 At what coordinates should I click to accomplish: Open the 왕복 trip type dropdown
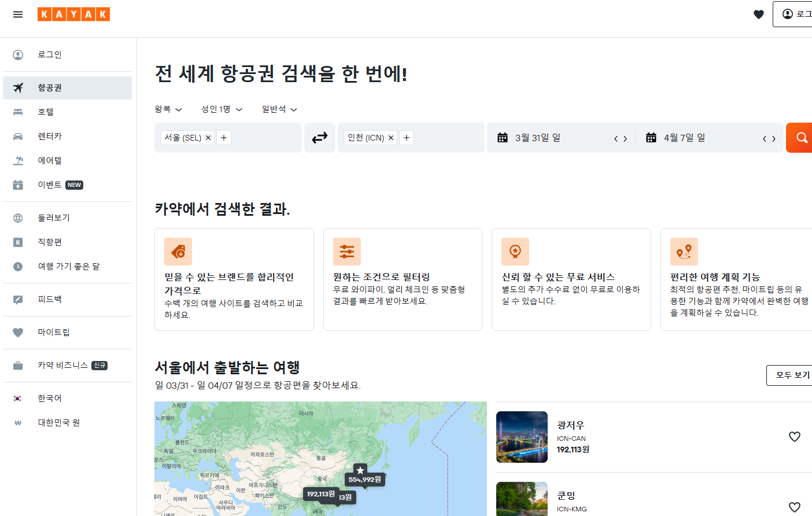point(168,109)
